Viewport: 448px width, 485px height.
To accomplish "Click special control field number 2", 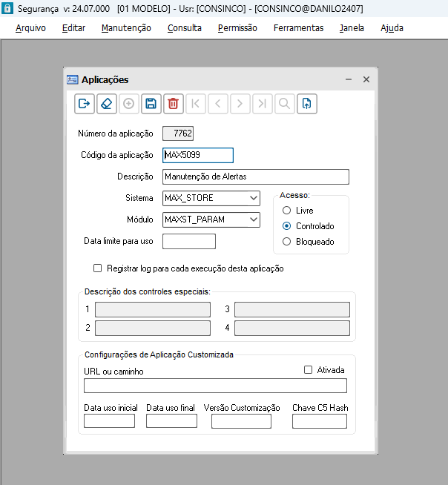I will (x=153, y=329).
